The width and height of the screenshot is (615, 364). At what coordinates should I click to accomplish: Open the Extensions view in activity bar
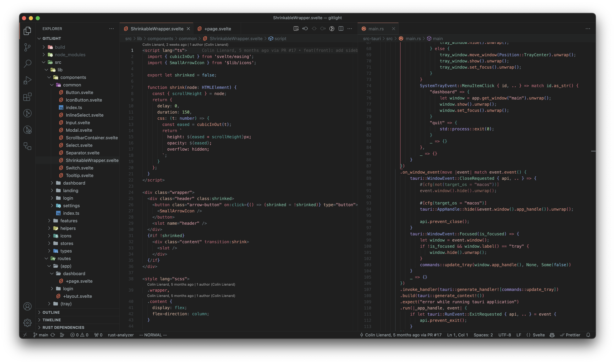pyautogui.click(x=27, y=97)
